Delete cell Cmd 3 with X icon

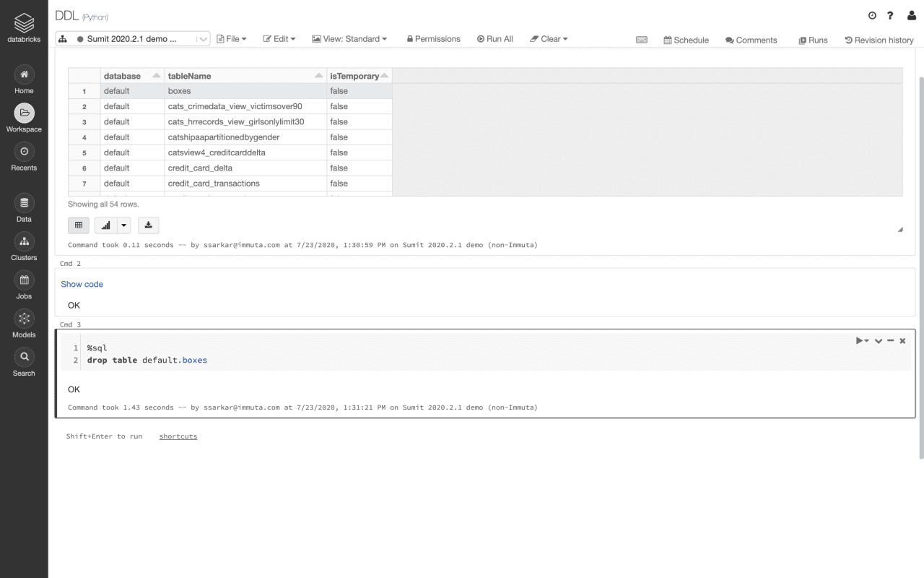902,340
